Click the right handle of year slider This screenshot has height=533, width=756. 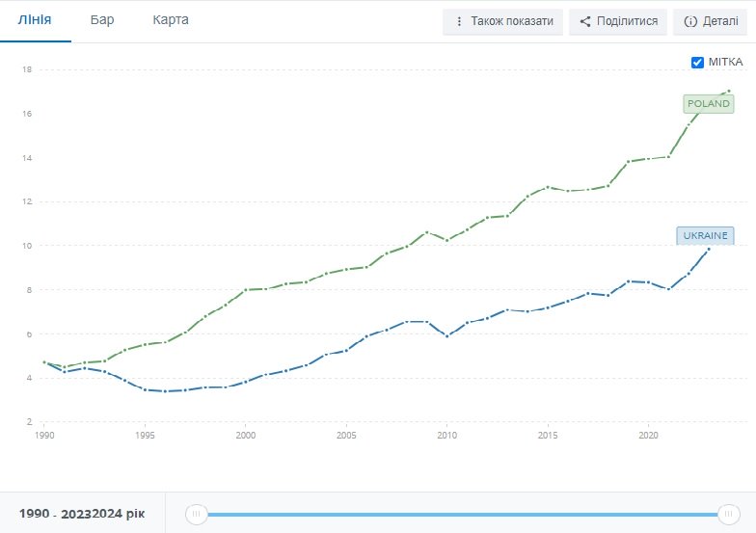tap(729, 514)
